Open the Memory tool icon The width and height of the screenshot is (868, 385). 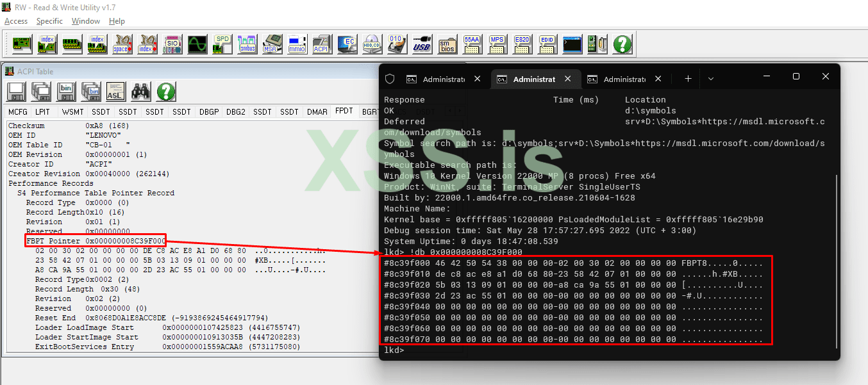(72, 44)
